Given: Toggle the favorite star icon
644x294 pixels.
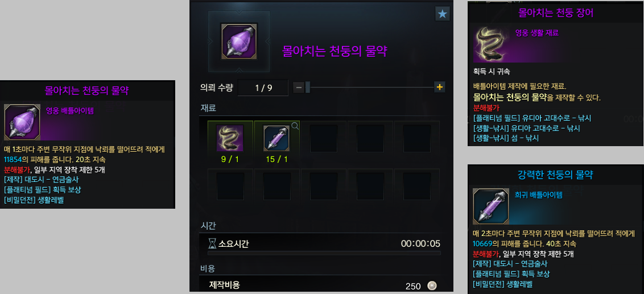Looking at the screenshot, I should tap(443, 14).
